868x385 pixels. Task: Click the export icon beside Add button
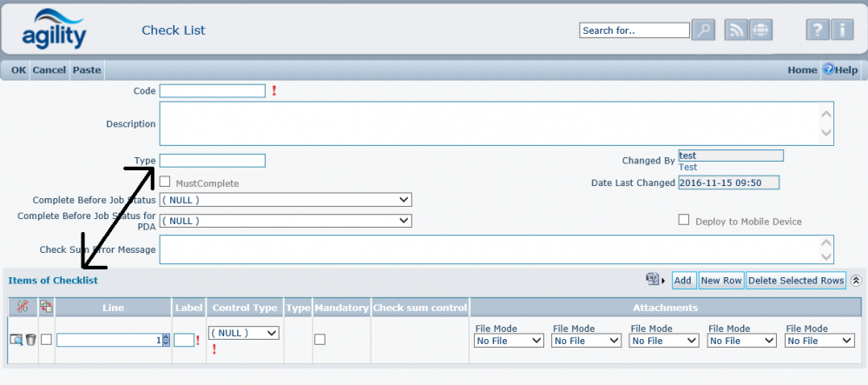[x=654, y=280]
